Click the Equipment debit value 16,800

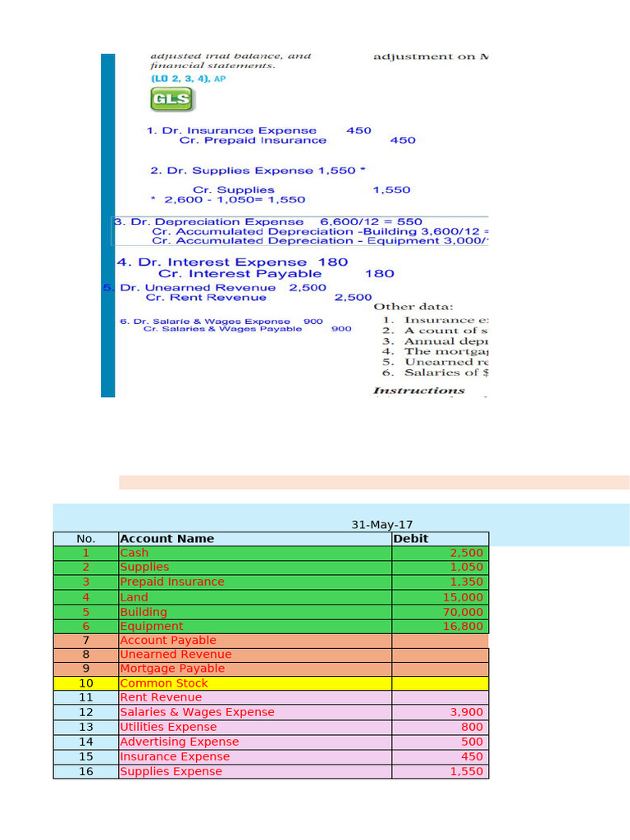point(441,626)
